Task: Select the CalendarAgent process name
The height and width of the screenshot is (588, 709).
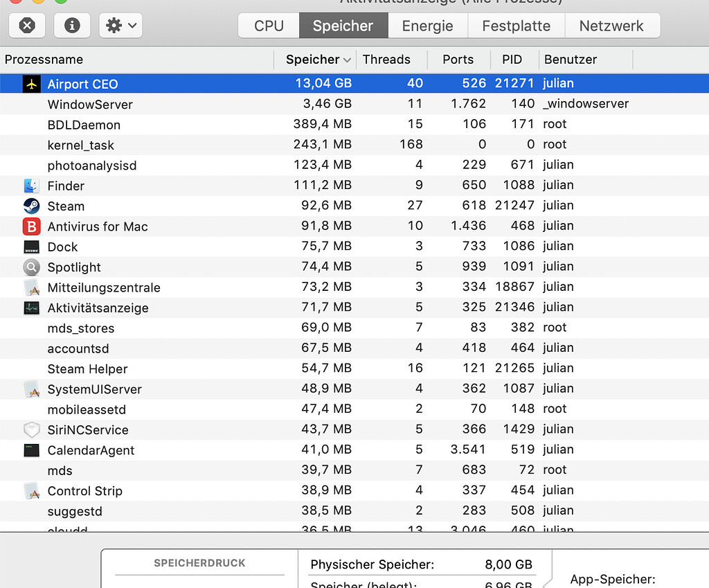Action: point(91,450)
